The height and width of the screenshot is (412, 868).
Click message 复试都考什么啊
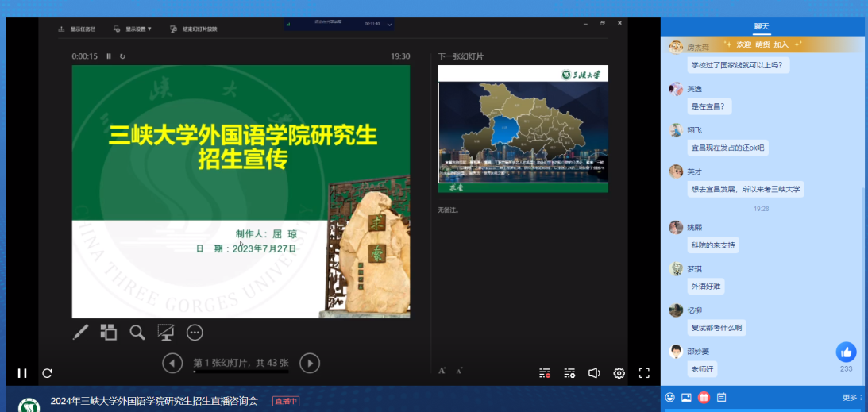pos(717,327)
